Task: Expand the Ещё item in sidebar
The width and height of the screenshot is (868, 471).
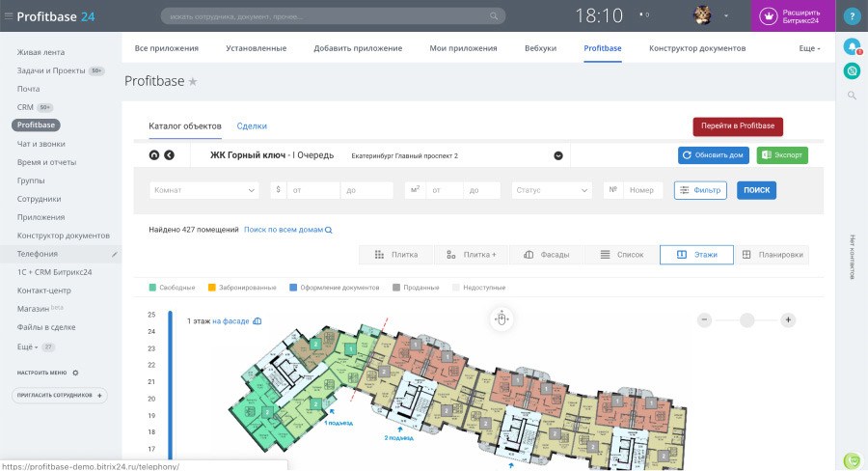Action: point(28,346)
